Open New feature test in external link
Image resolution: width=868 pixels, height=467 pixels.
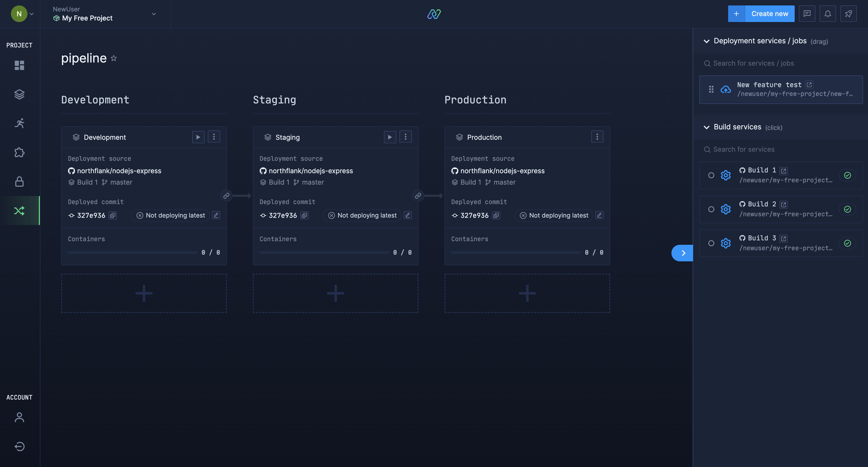click(x=809, y=85)
